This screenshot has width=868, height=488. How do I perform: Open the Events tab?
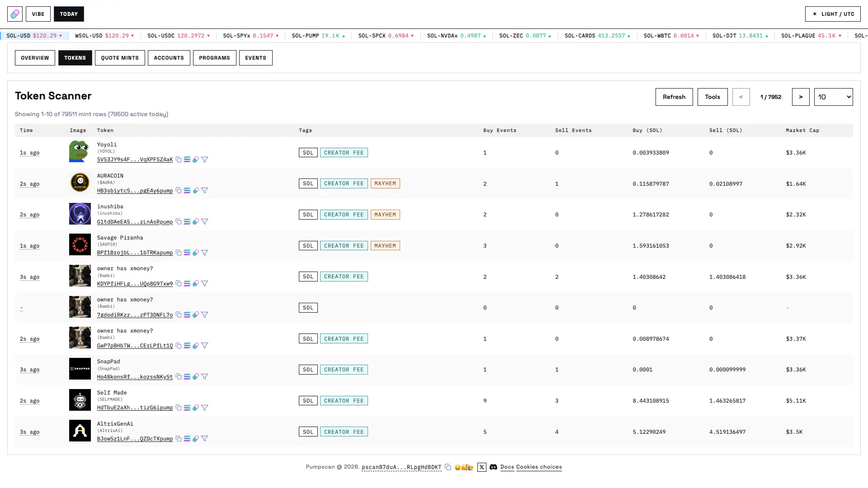pos(255,58)
